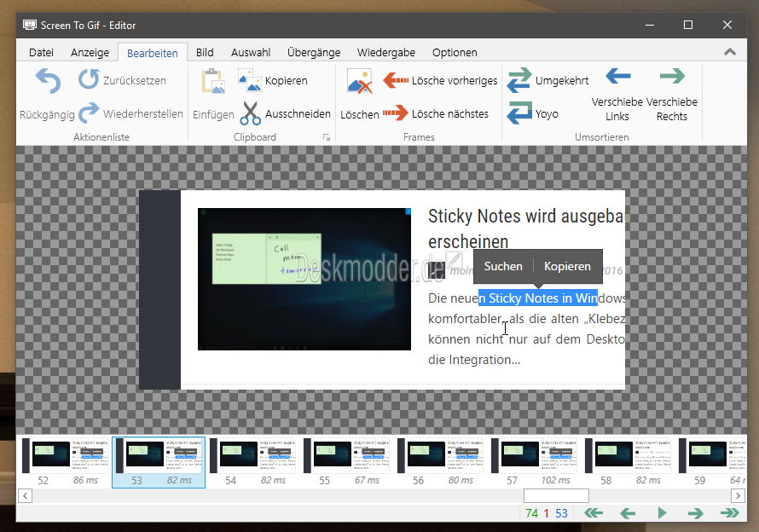Click the Umgekehrt reverse icon
This screenshot has width=759, height=532.
(519, 80)
